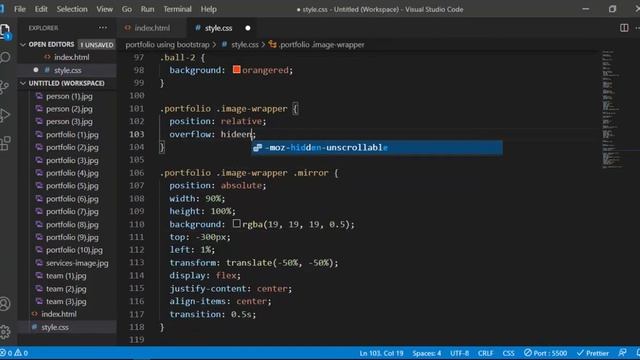Open style.css in workspace file tree
The width and height of the screenshot is (640, 360).
point(67,327)
